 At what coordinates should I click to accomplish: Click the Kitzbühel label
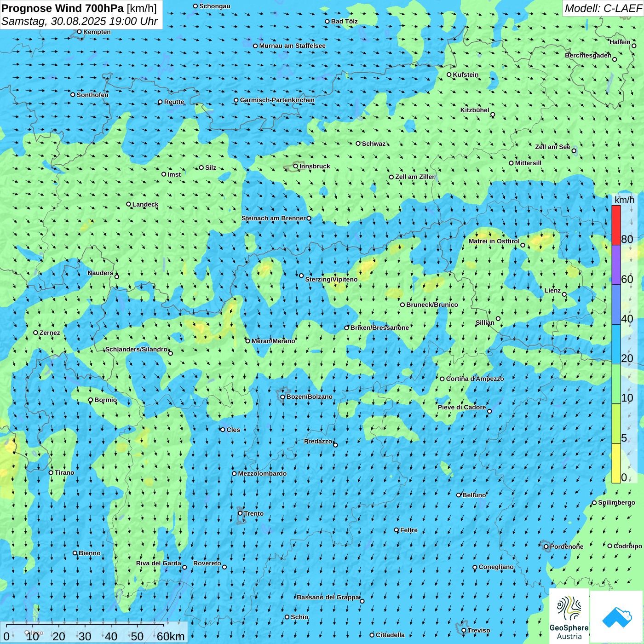(x=475, y=110)
